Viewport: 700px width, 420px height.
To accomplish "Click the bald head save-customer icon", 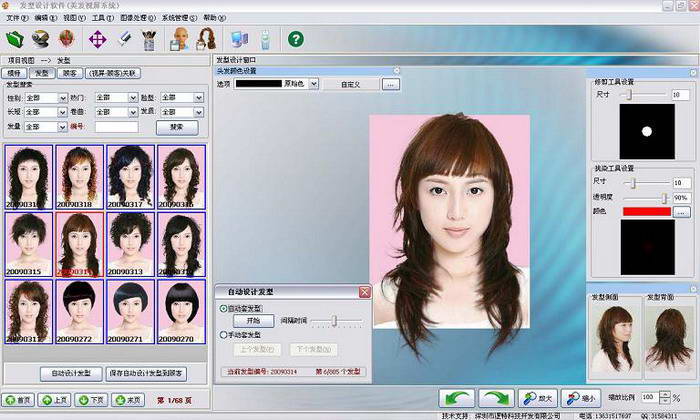I will click(179, 39).
